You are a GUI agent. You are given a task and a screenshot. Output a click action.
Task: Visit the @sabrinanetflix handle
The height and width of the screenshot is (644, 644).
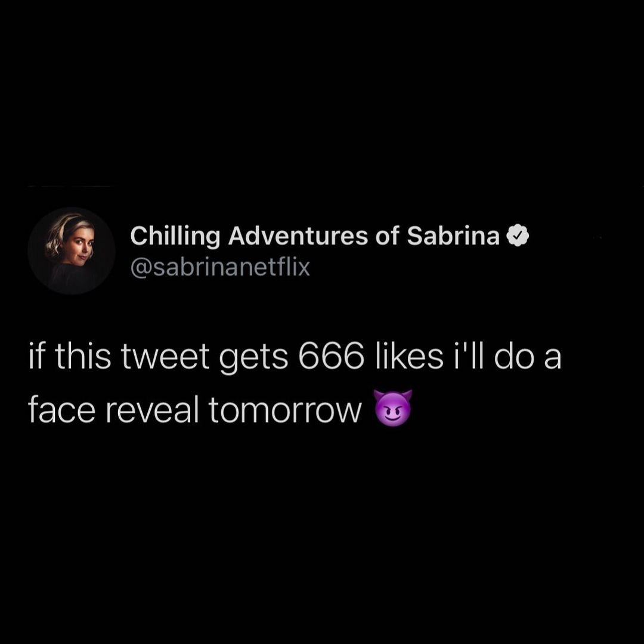click(220, 267)
